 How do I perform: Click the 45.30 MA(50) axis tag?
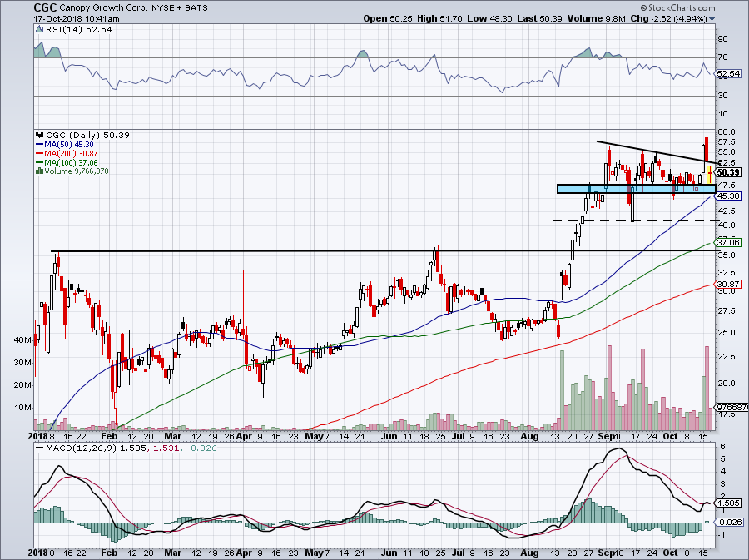click(728, 196)
